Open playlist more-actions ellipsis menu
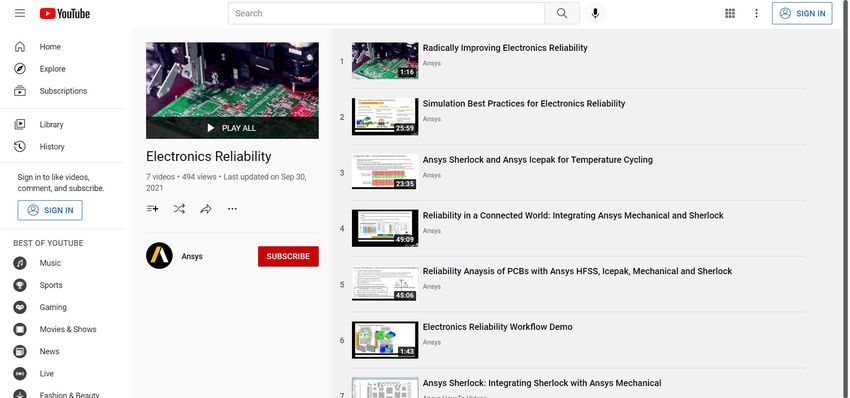Image resolution: width=850 pixels, height=398 pixels. pos(232,209)
